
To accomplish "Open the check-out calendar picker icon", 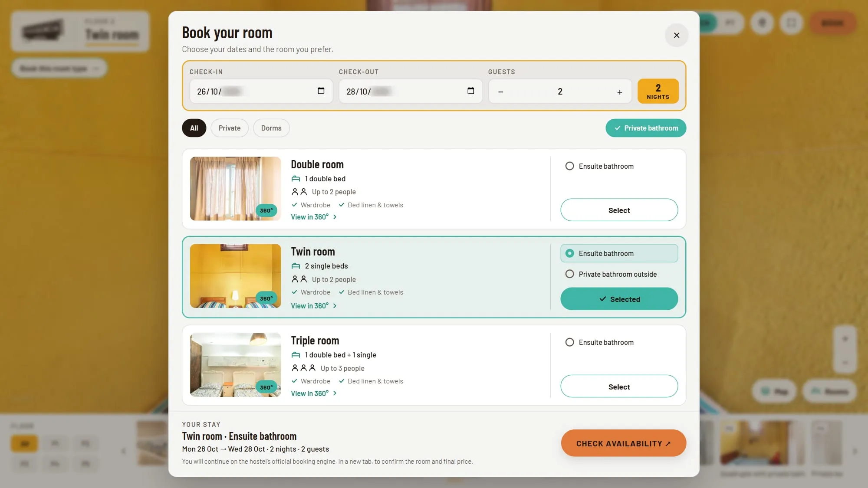I will (470, 91).
